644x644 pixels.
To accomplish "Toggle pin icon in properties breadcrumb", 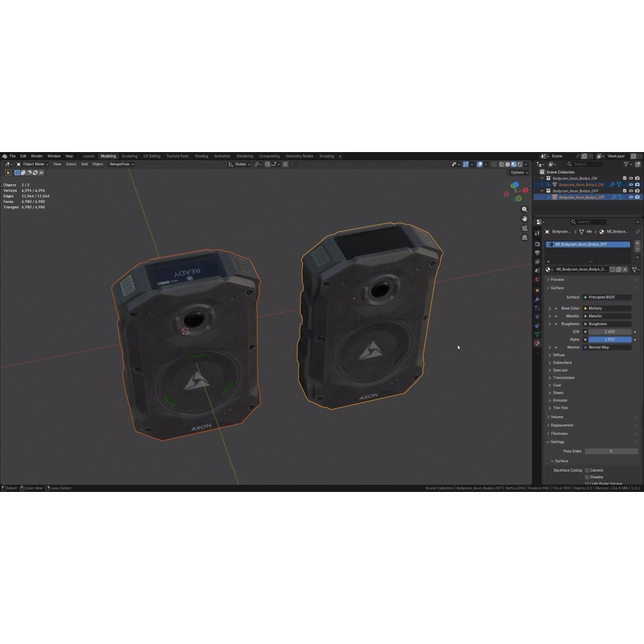I will (x=637, y=231).
